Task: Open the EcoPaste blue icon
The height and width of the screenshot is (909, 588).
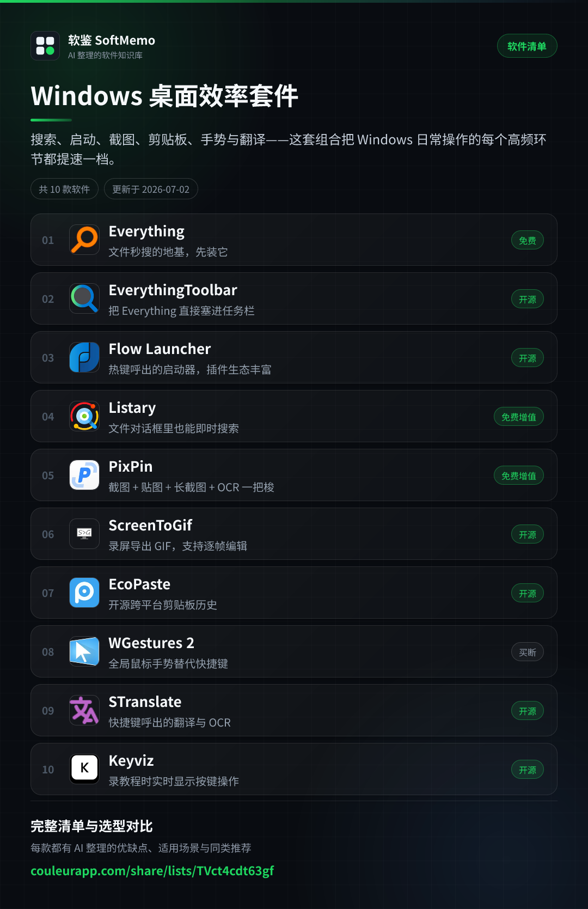Action: pyautogui.click(x=84, y=593)
